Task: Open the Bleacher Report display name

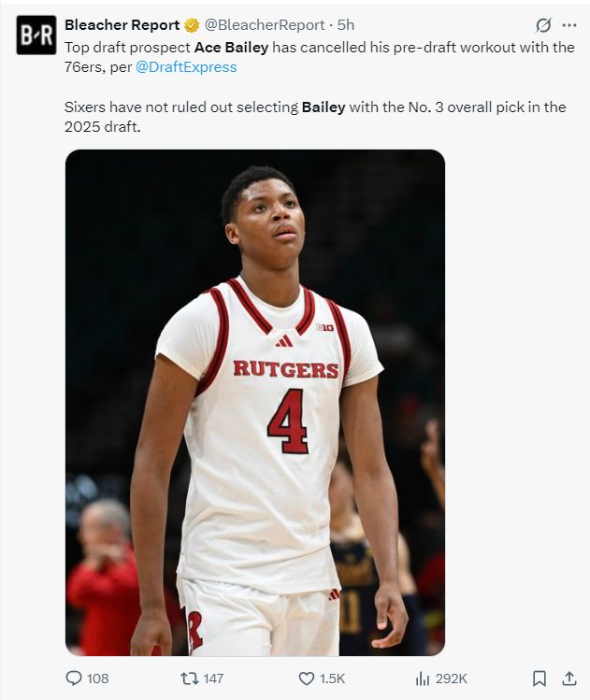Action: (x=122, y=25)
